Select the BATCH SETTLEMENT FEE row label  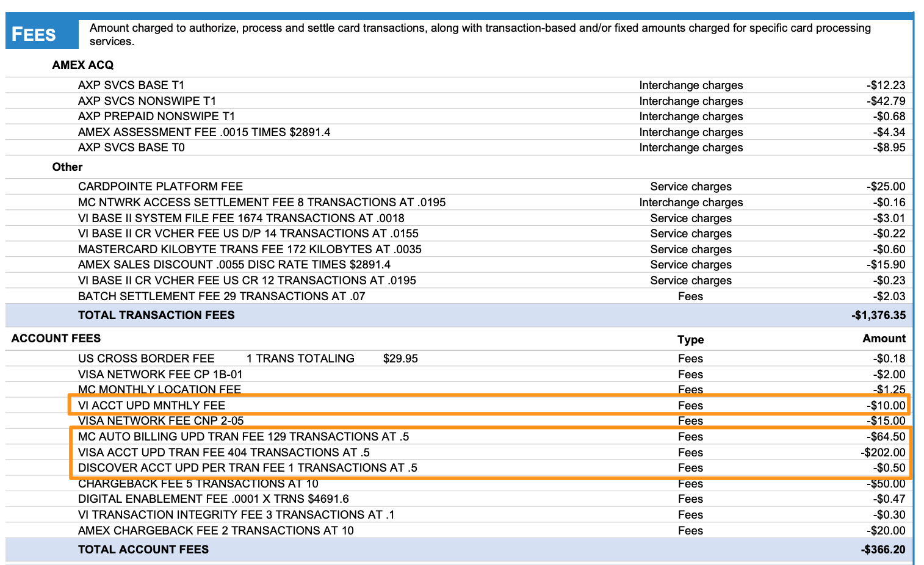coord(221,297)
